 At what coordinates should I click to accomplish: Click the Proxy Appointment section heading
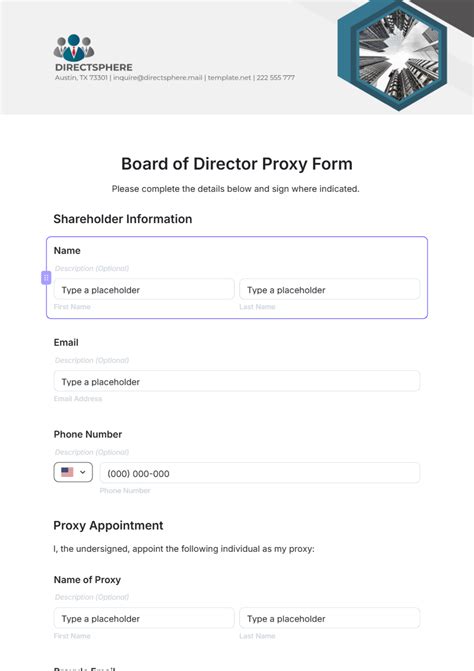point(108,526)
